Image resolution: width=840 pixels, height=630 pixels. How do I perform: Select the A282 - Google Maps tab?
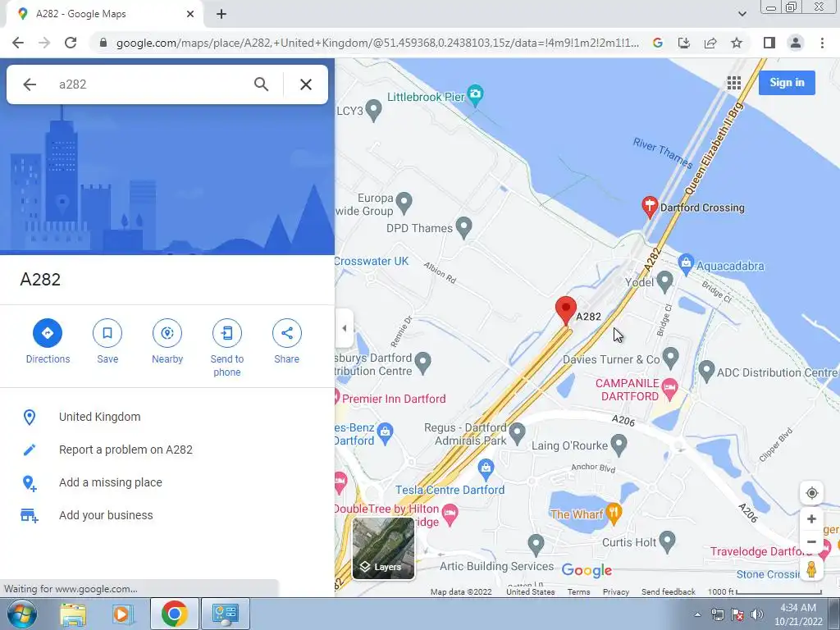[104, 14]
